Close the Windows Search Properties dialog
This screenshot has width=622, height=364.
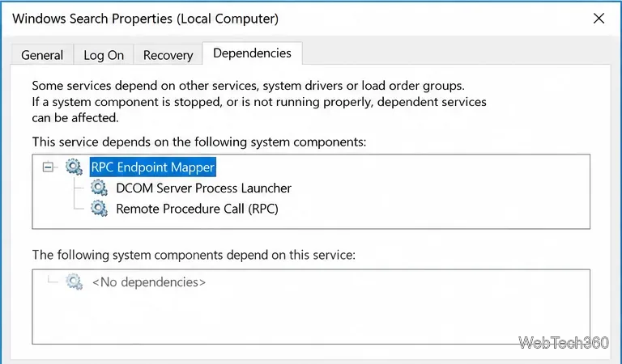tap(599, 19)
